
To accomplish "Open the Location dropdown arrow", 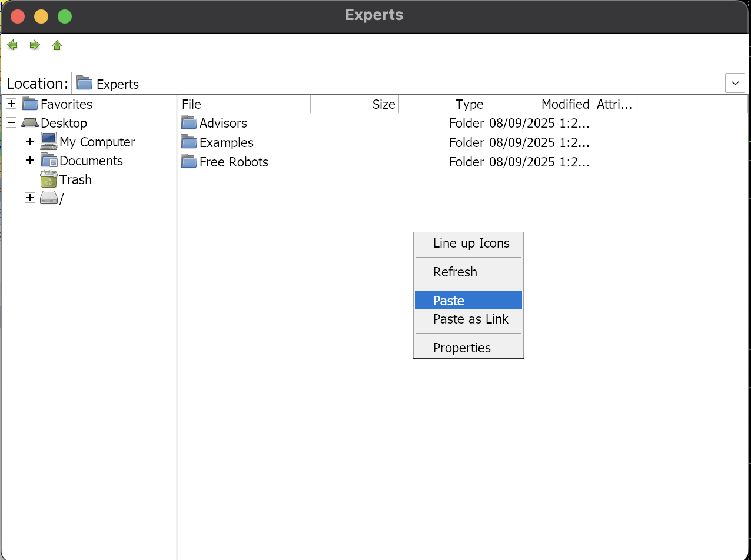I will click(x=735, y=84).
